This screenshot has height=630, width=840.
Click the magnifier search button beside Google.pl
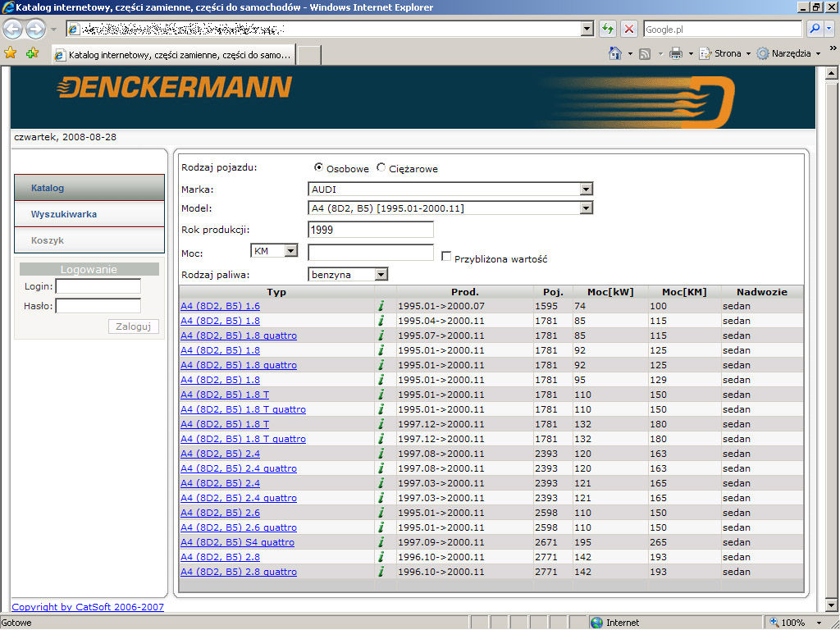pyautogui.click(x=815, y=29)
